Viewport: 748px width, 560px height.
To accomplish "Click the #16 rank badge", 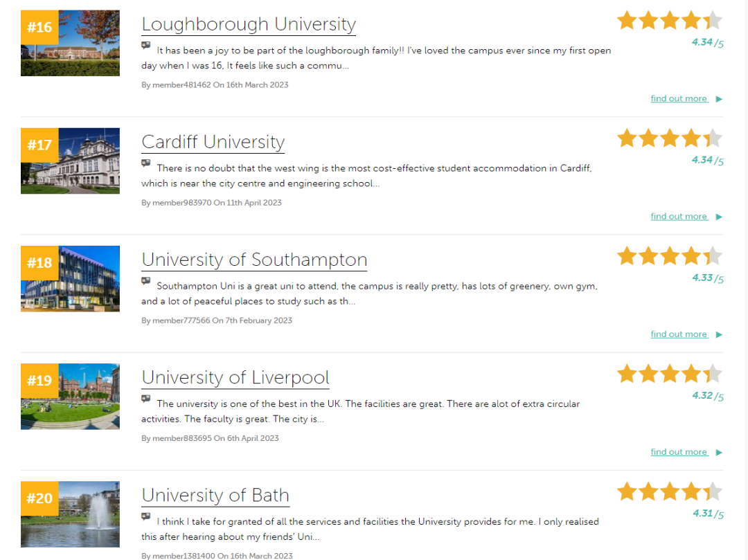I will pos(39,26).
